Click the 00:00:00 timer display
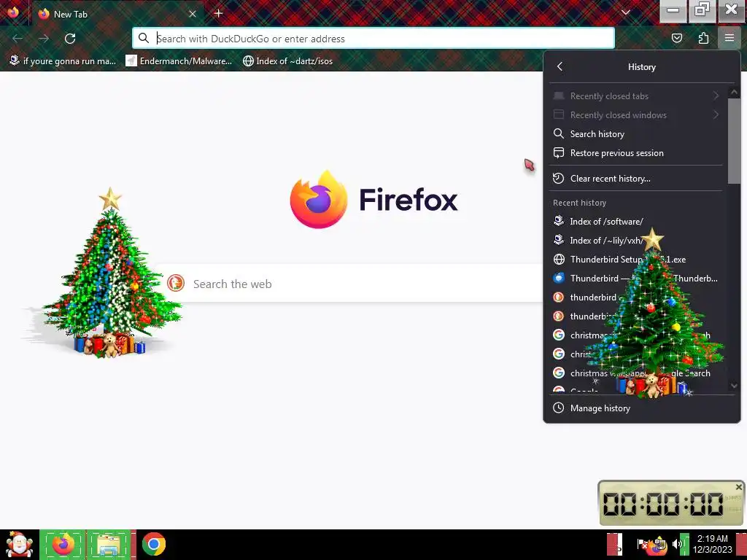This screenshot has height=560, width=747. pyautogui.click(x=662, y=504)
